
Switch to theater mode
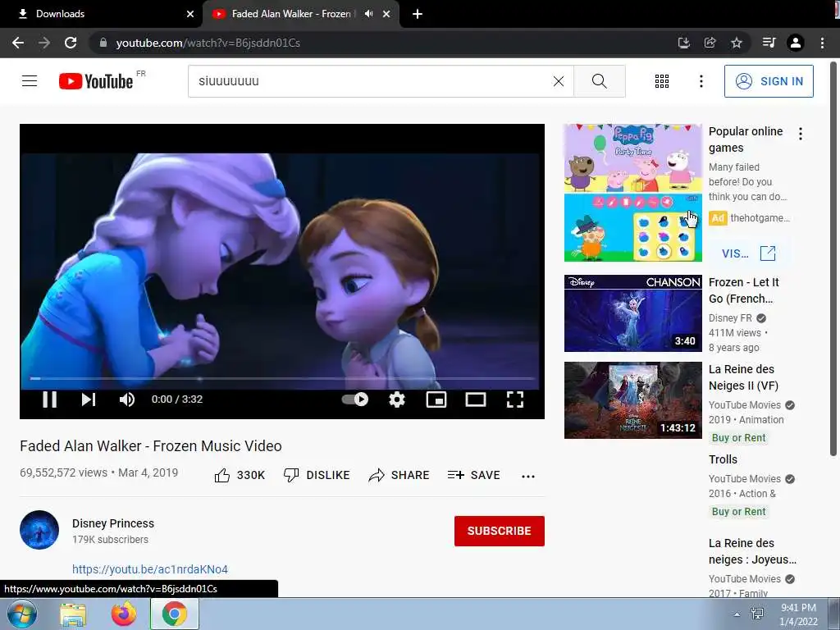click(476, 399)
